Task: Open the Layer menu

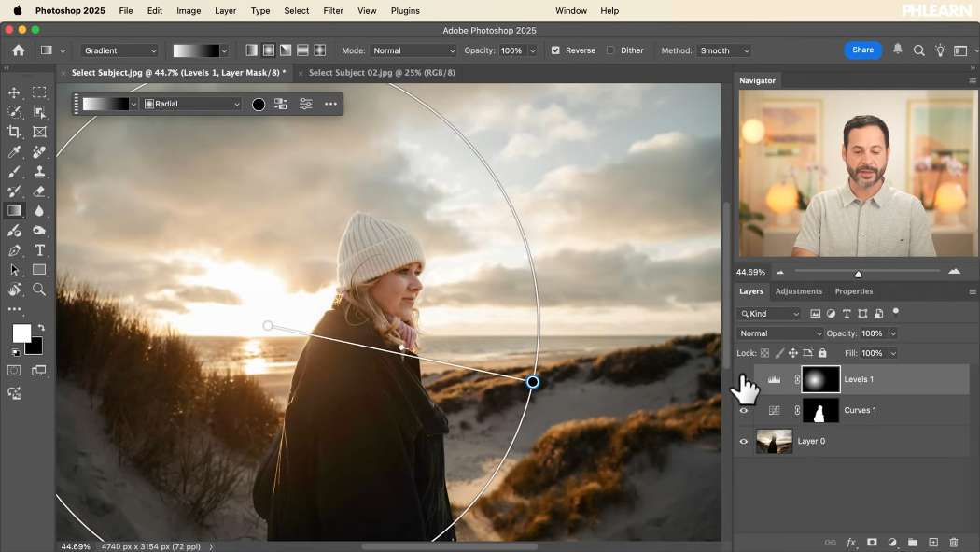Action: click(x=225, y=10)
